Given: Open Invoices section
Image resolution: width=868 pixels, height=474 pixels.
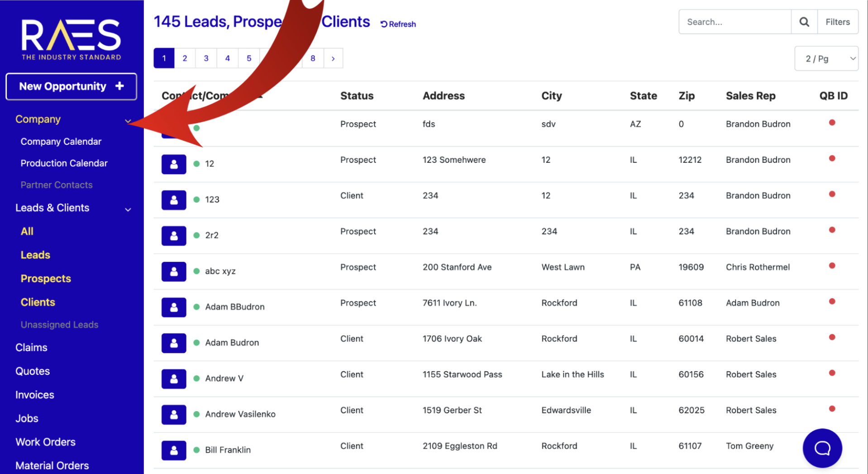Looking at the screenshot, I should pos(34,395).
